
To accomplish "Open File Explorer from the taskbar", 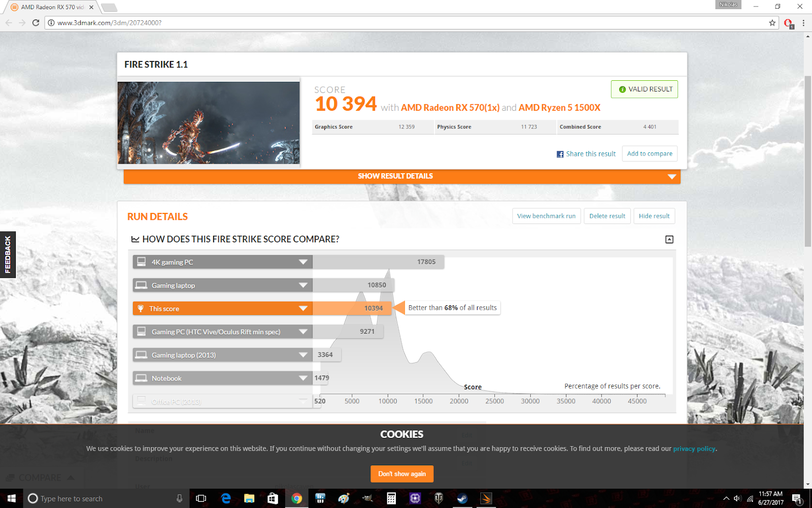I will click(249, 498).
